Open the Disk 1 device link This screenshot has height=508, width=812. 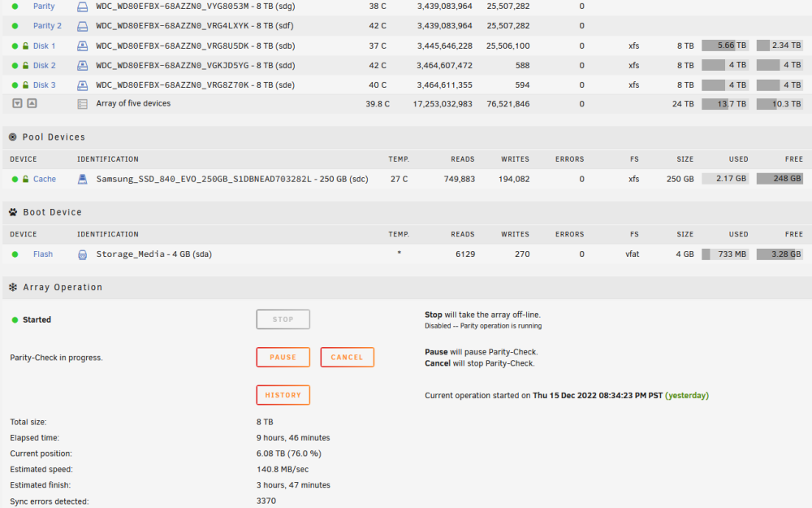click(45, 46)
